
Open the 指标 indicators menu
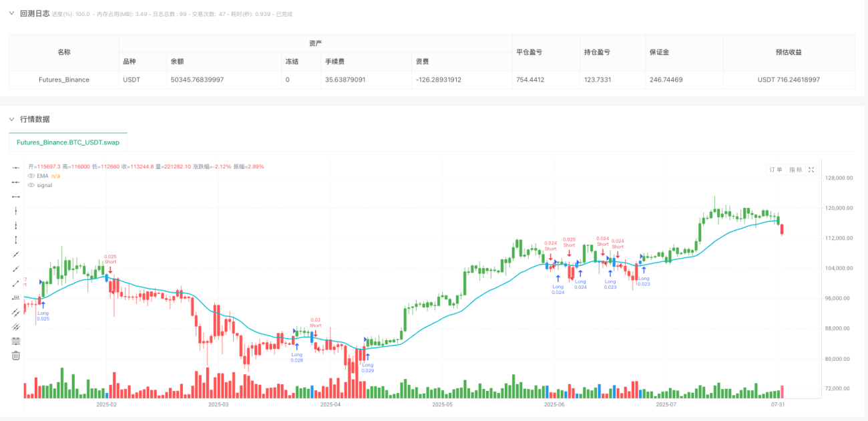[x=796, y=170]
